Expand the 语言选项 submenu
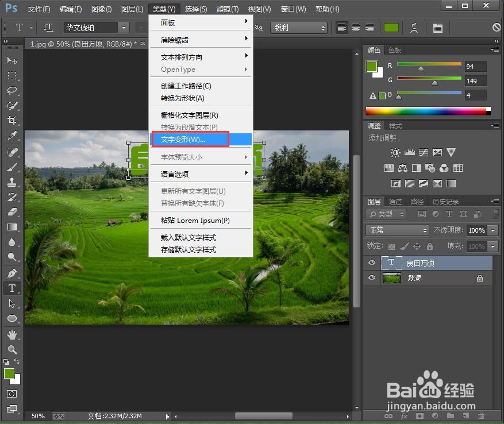The width and height of the screenshot is (504, 424). 201,174
